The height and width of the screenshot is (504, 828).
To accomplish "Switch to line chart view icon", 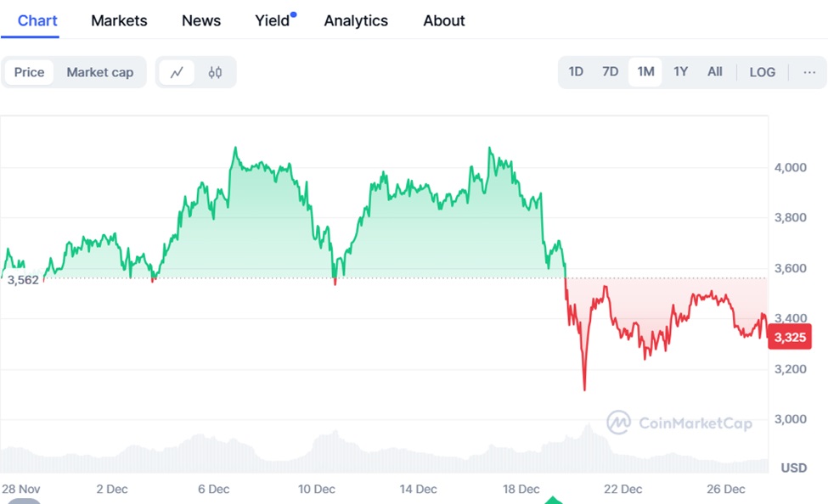I will pos(177,72).
